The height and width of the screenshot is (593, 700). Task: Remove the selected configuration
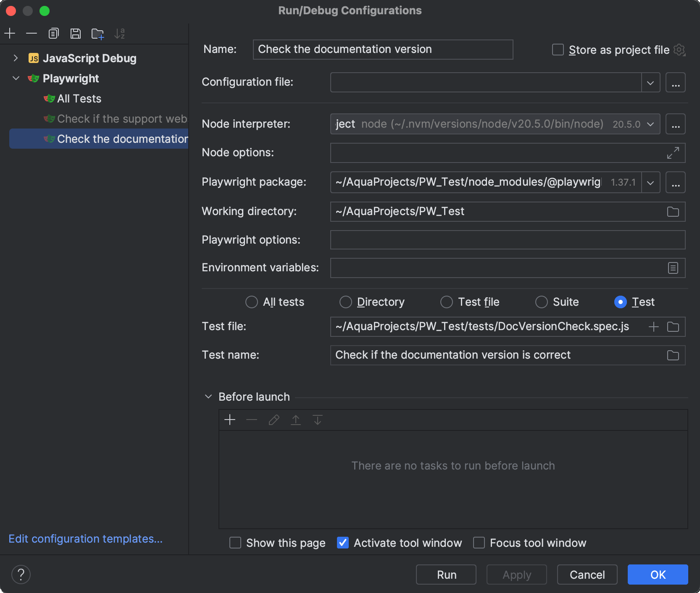(32, 33)
